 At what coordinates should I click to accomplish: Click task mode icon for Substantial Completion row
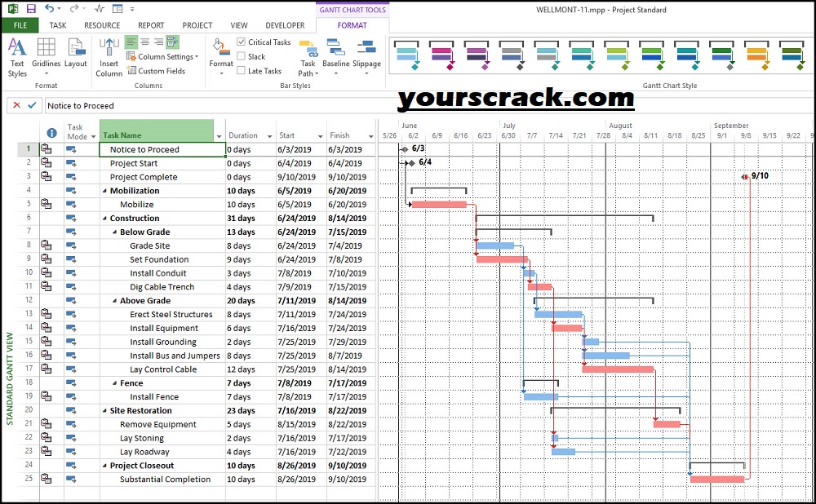tap(71, 479)
